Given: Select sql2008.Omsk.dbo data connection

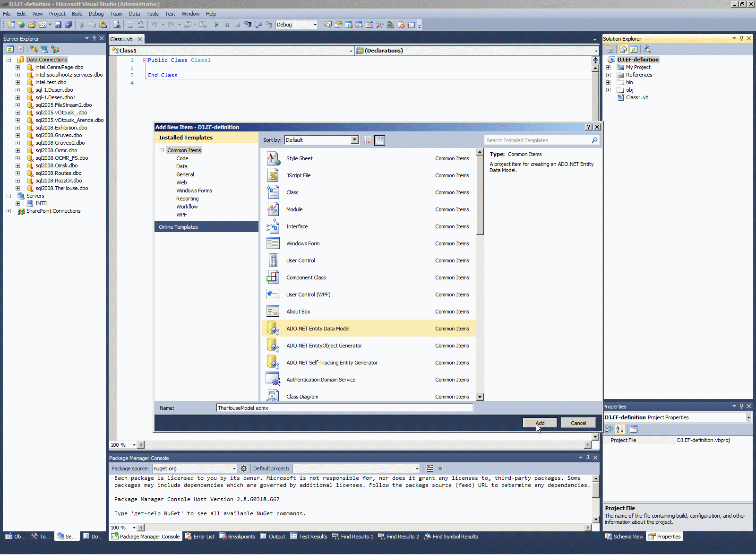Looking at the screenshot, I should click(56, 165).
